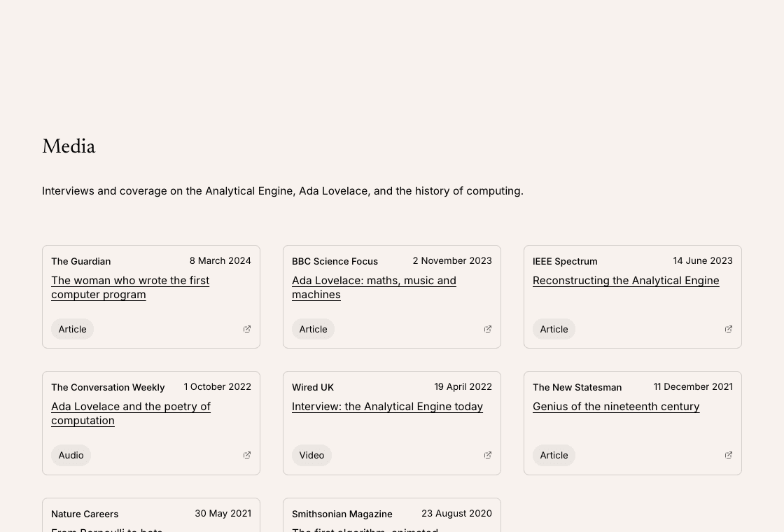Click the Audio tag on The Conversation Weekly card
Screen dimensions: 784x532
tap(71, 455)
